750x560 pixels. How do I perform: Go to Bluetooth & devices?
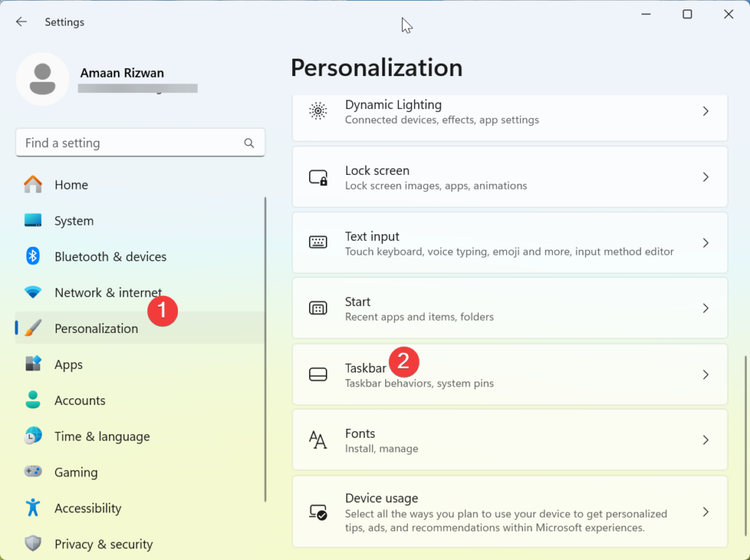140,256
